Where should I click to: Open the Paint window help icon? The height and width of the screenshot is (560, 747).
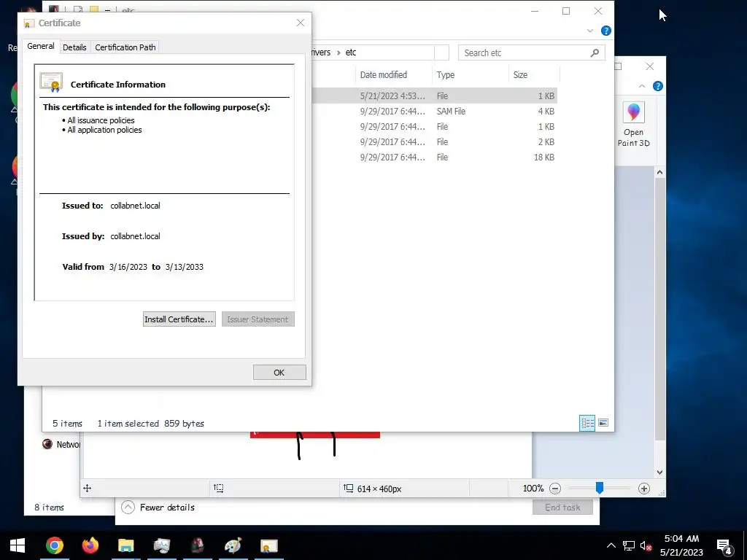[x=658, y=86]
